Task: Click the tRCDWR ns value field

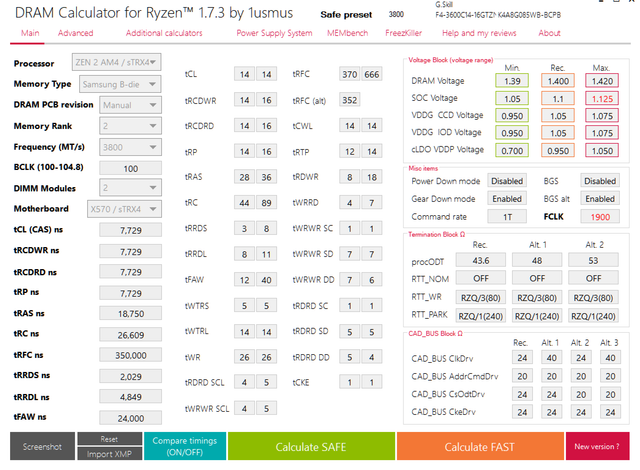Action: click(x=130, y=252)
